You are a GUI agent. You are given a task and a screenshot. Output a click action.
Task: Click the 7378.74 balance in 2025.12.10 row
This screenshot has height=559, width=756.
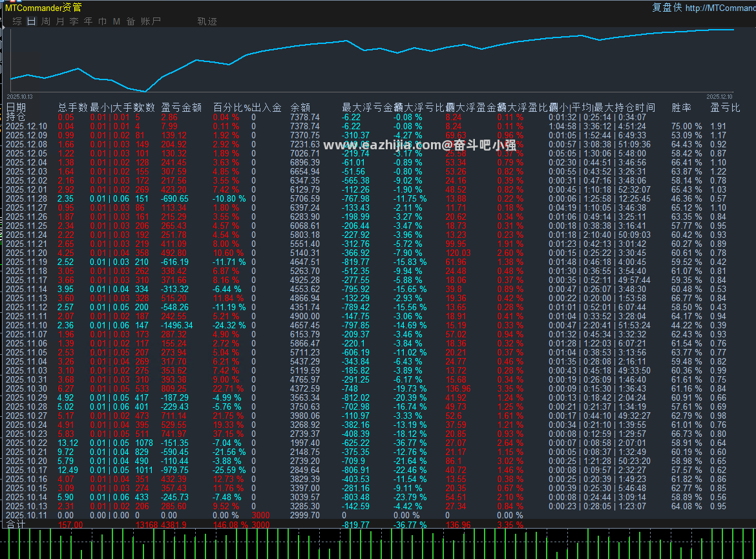pos(305,127)
